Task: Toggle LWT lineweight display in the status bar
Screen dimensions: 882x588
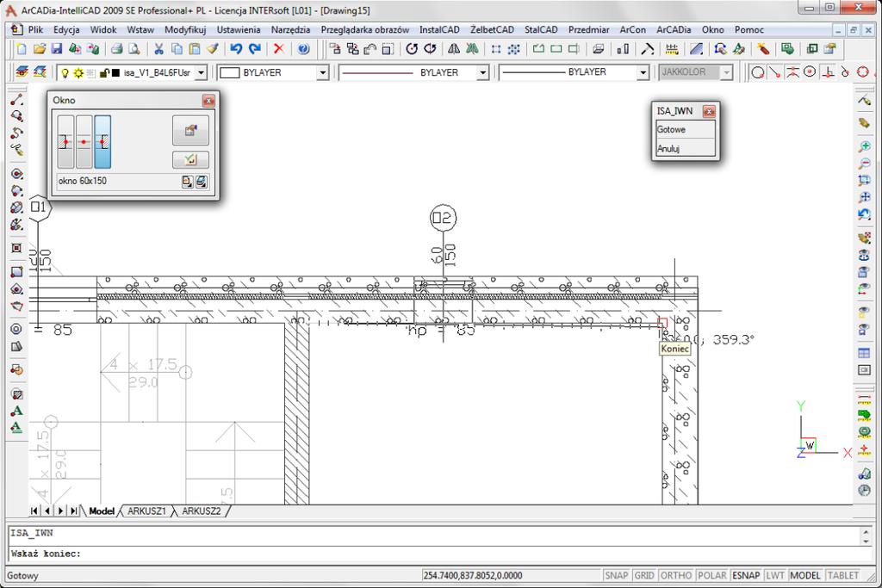Action: coord(774,576)
